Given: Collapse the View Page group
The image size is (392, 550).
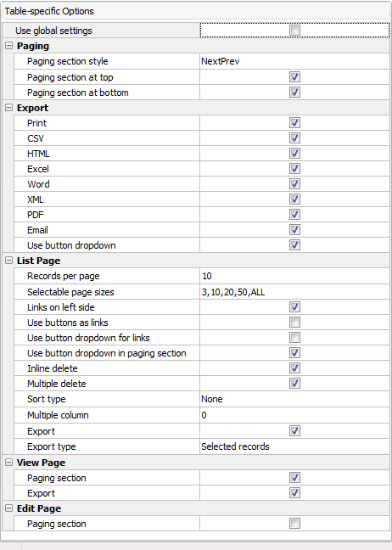Looking at the screenshot, I should tap(9, 463).
